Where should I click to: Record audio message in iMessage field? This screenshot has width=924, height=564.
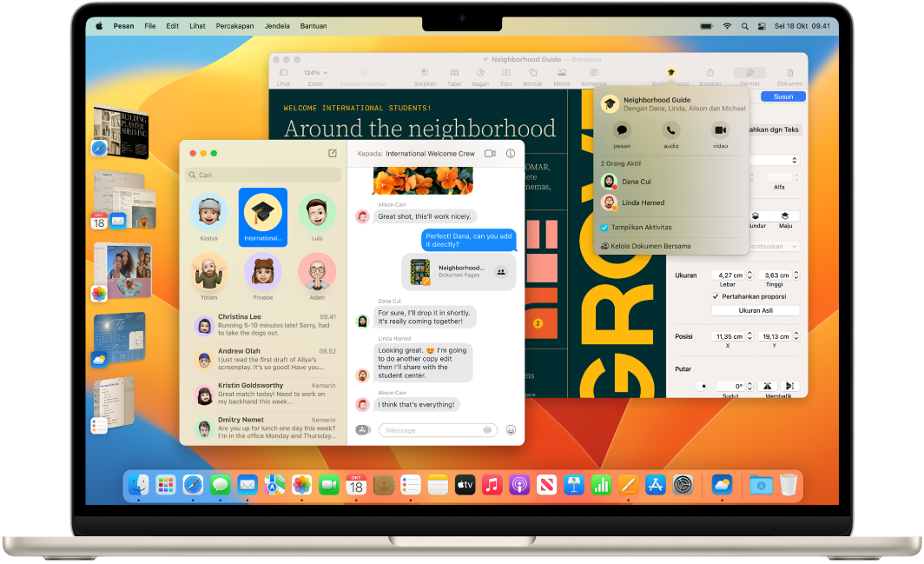pyautogui.click(x=487, y=430)
